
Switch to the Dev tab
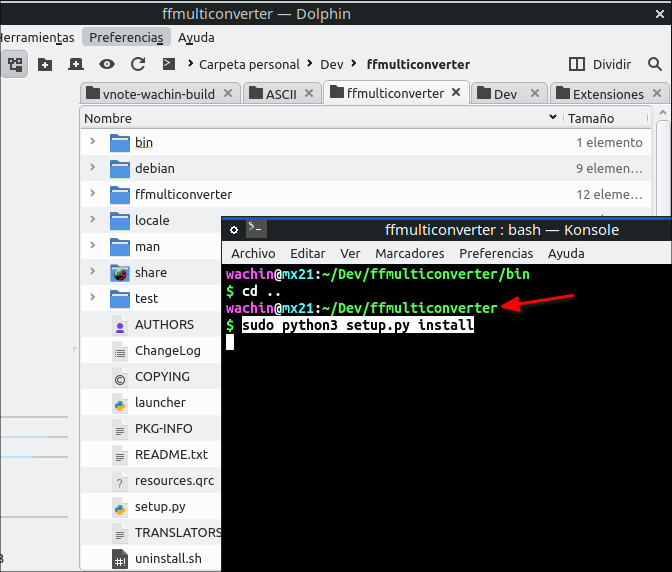click(x=508, y=93)
